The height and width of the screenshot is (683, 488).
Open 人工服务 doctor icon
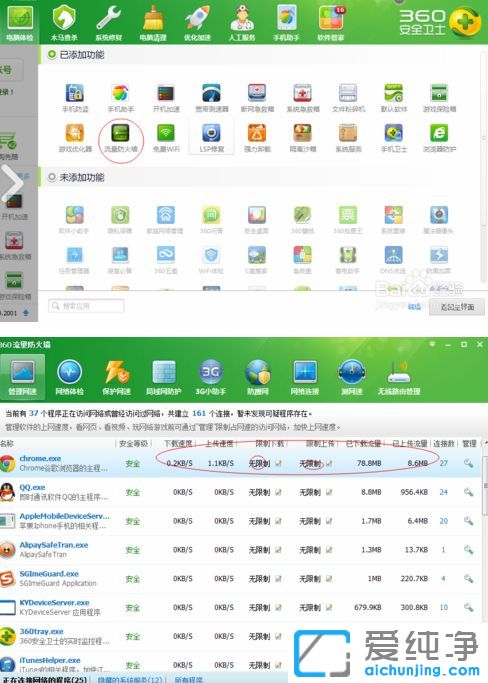click(242, 23)
